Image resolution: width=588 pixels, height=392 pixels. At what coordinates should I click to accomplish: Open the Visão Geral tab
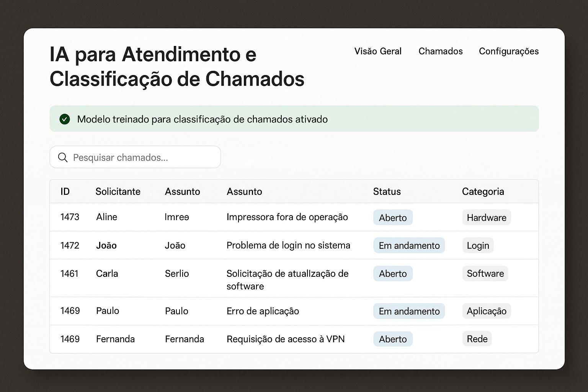(377, 51)
